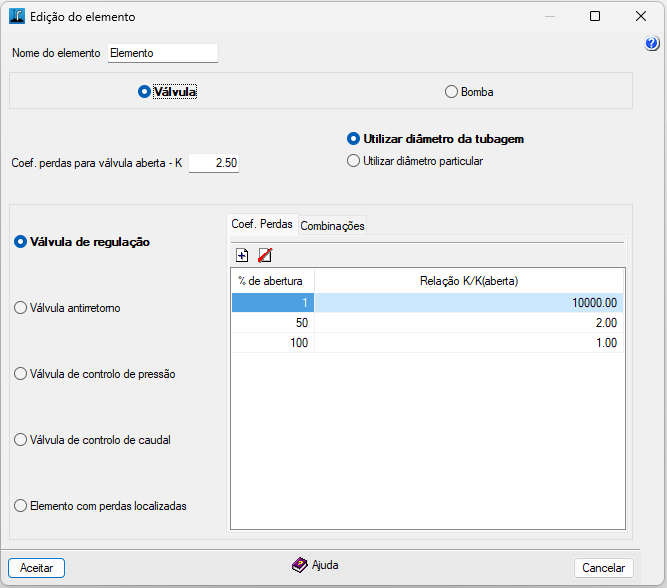Select the 50 % de abertura cell

273,323
